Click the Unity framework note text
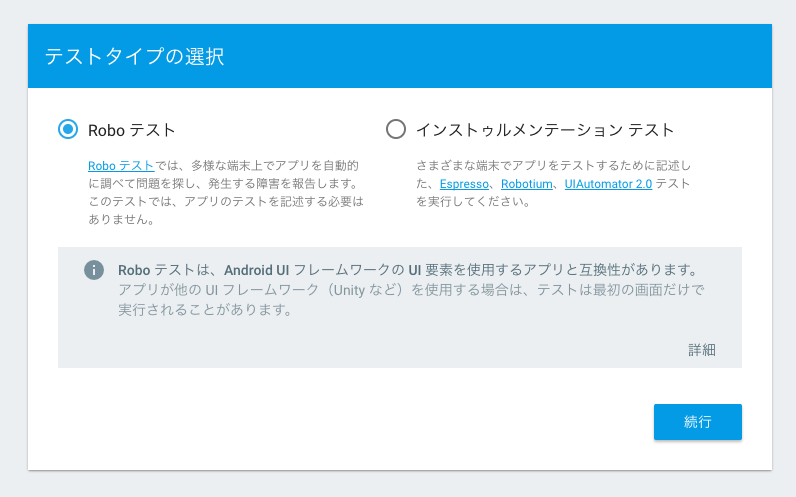The height and width of the screenshot is (497, 796). point(411,300)
